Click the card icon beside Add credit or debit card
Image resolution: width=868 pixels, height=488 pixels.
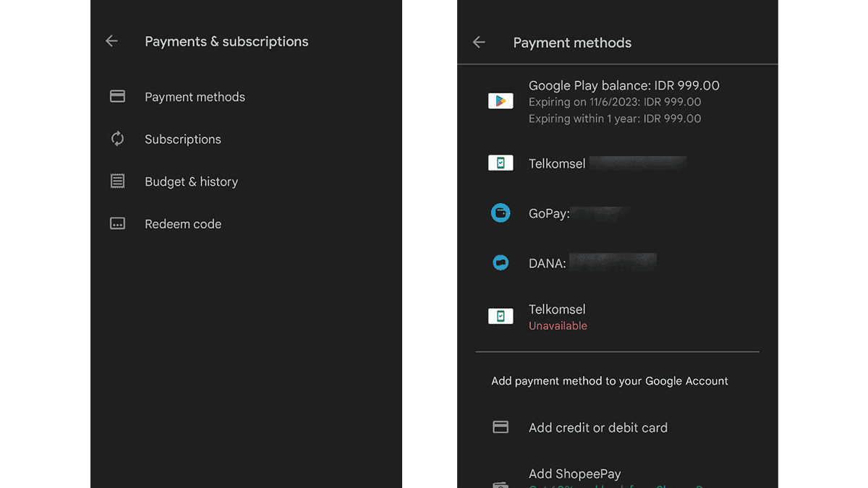tap(501, 427)
